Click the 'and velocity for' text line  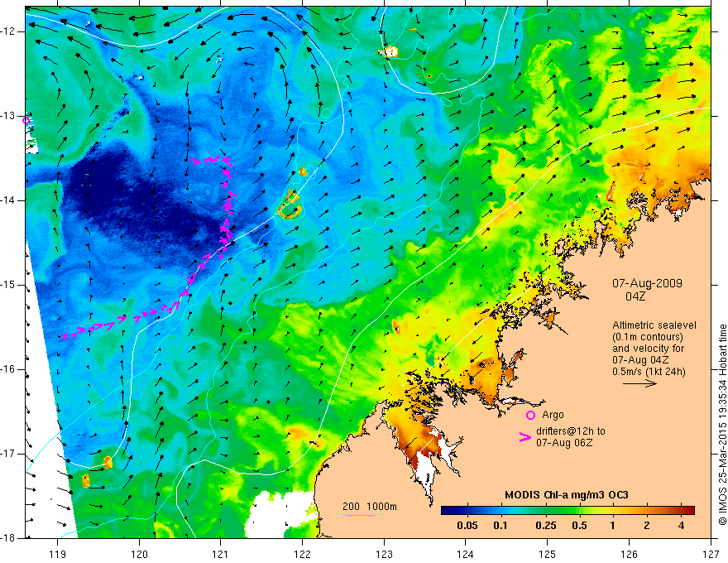pos(648,349)
